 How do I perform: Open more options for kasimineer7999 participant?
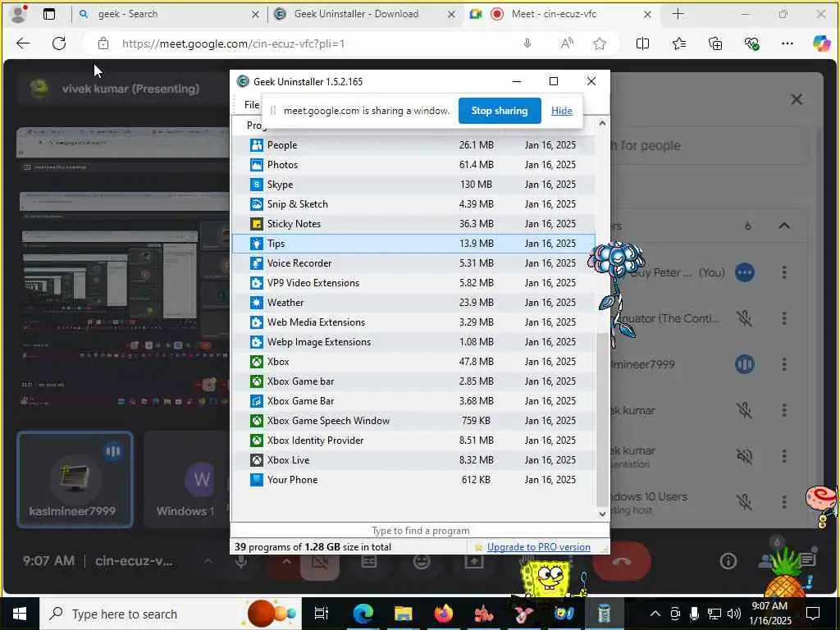pyautogui.click(x=783, y=364)
